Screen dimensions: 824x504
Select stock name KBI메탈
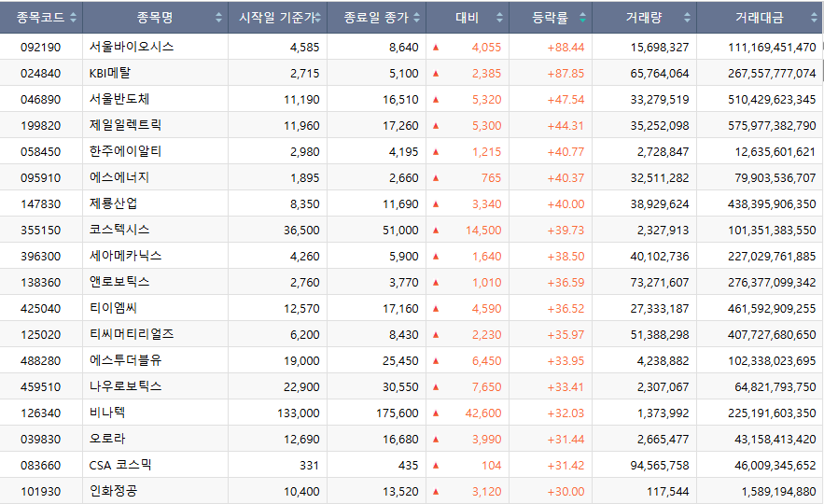pyautogui.click(x=110, y=73)
